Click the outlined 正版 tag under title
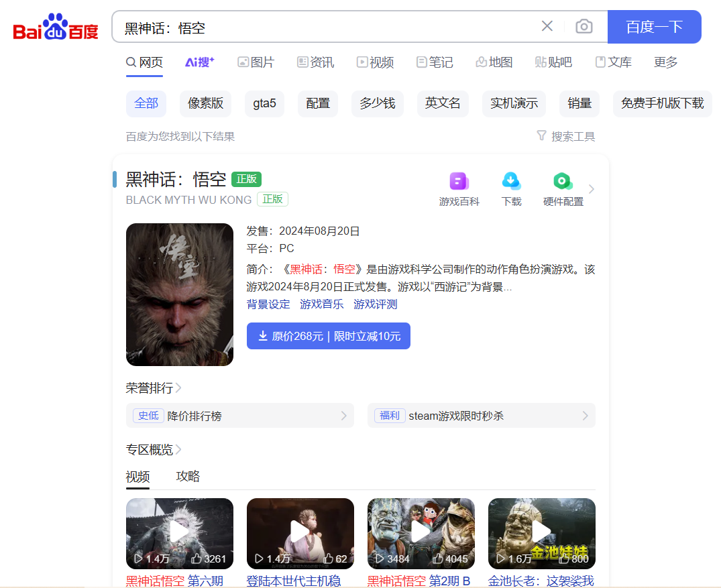Viewport: 721px width, 588px height. click(273, 199)
